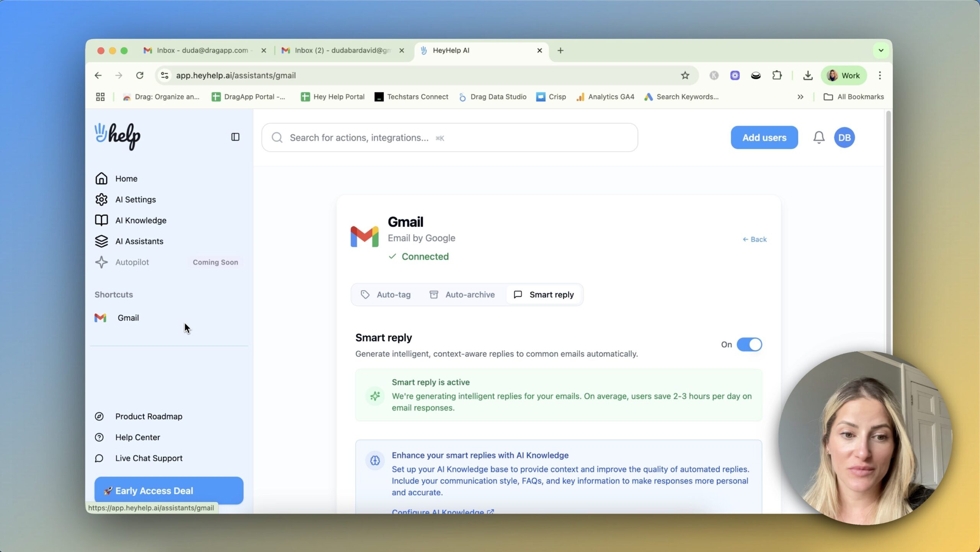Open Analytics GA4 bookmark
This screenshot has width=980, height=552.
coord(605,97)
